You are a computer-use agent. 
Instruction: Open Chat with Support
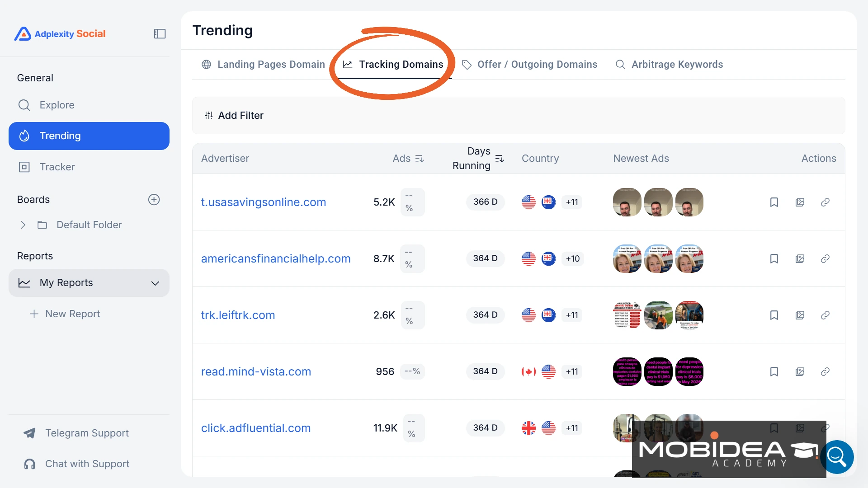(x=77, y=464)
